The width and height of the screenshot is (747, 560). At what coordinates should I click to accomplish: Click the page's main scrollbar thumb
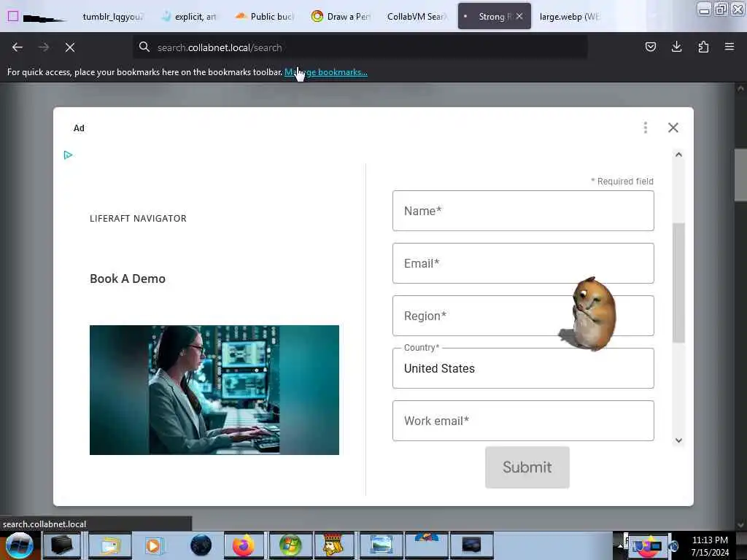point(740,175)
